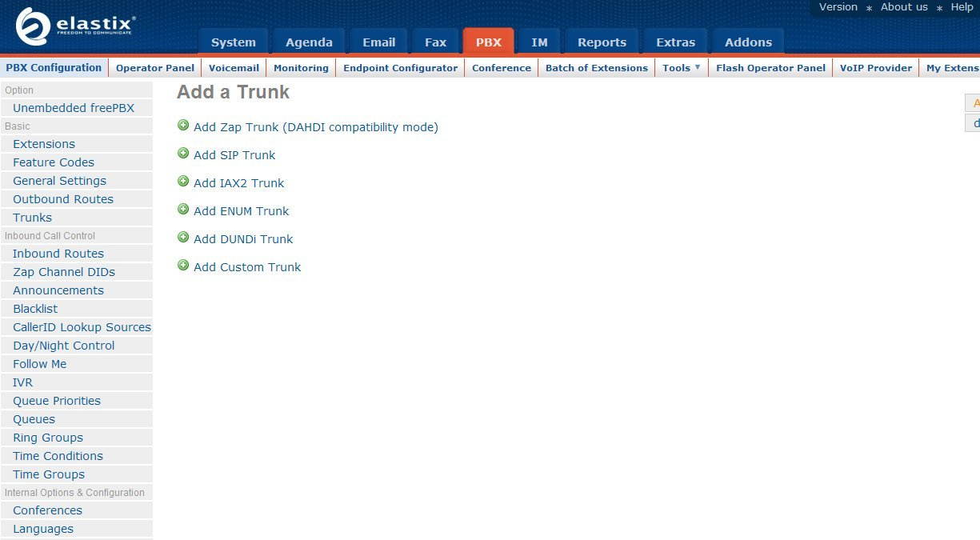Select Operator Panel from the menu bar

click(154, 68)
